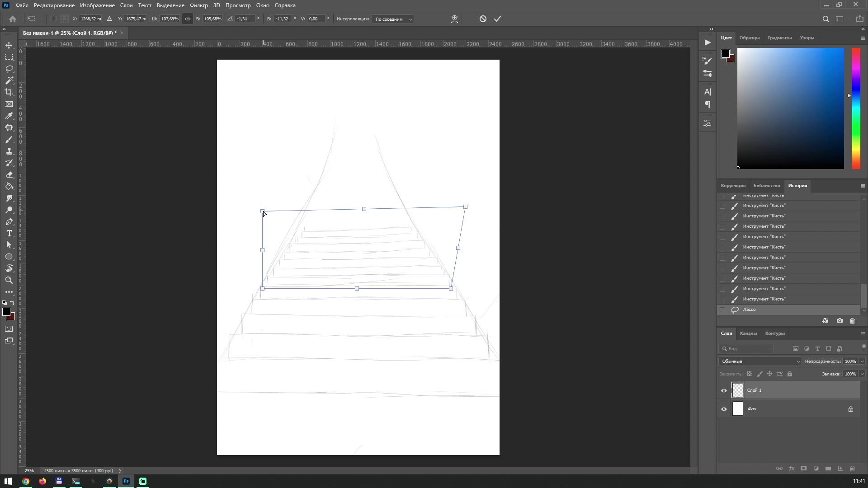The width and height of the screenshot is (868, 488).
Task: Select the Lasso tool
Action: click(9, 69)
